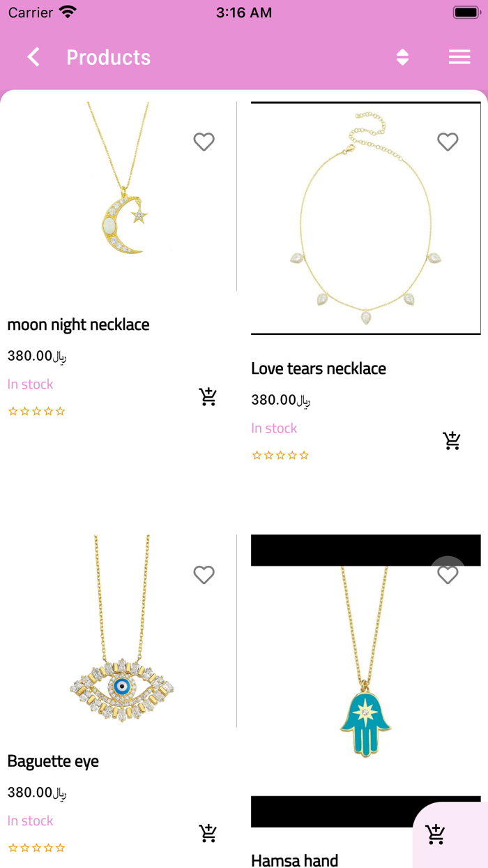Screen dimensions: 488x868
Task: Open the hamburger menu
Action: (x=459, y=57)
